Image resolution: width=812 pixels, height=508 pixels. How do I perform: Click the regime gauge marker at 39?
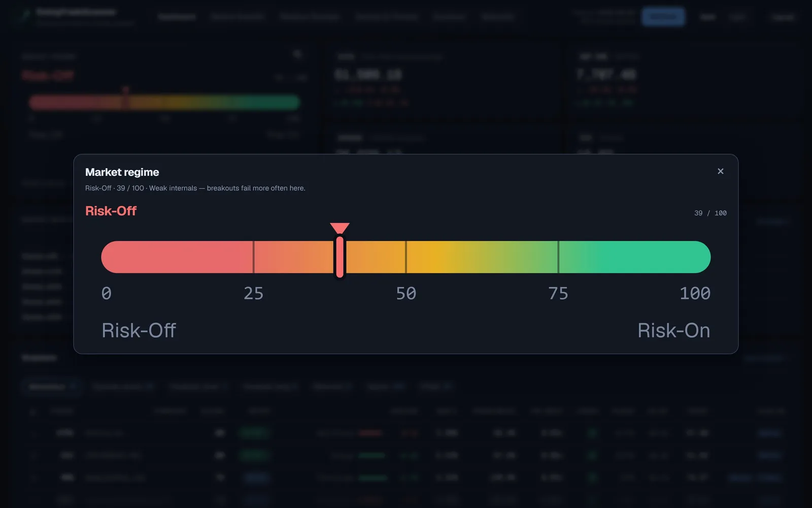coord(340,250)
